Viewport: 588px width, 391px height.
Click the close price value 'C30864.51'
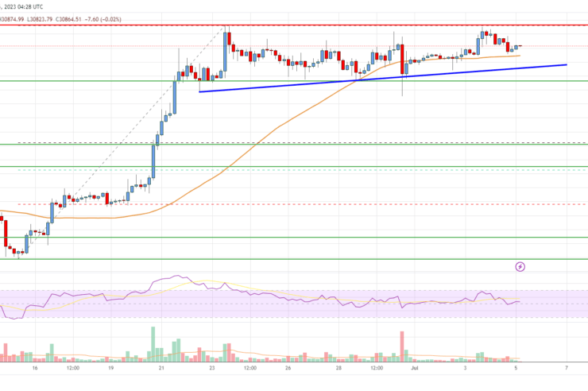coord(68,19)
